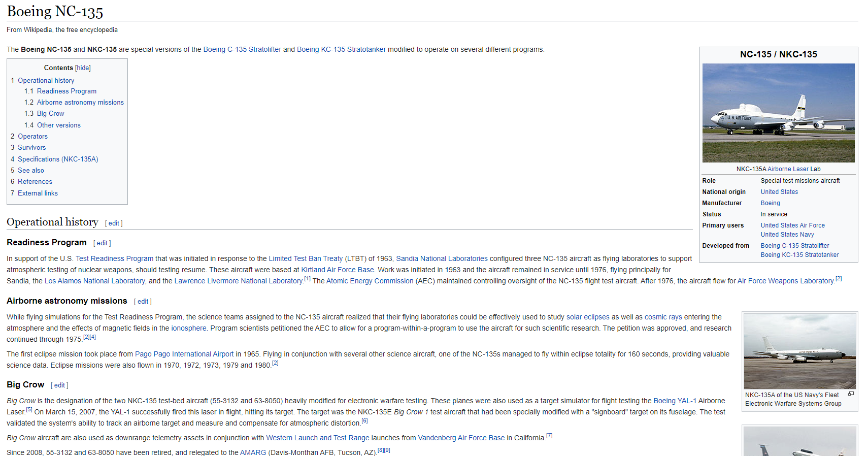
Task: Go to See also in Contents
Action: tap(31, 170)
